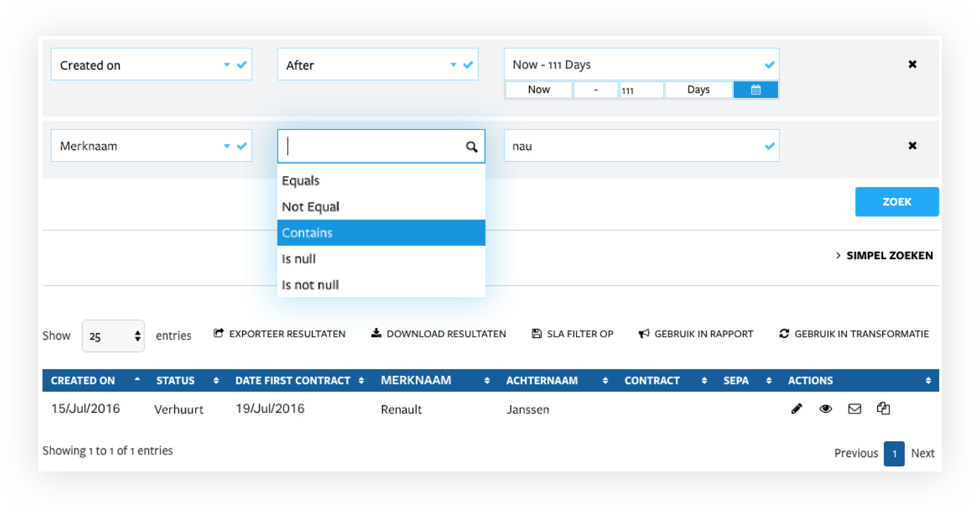The image size is (980, 512).
Task: Click the Renault merknaam cell
Action: 401,410
